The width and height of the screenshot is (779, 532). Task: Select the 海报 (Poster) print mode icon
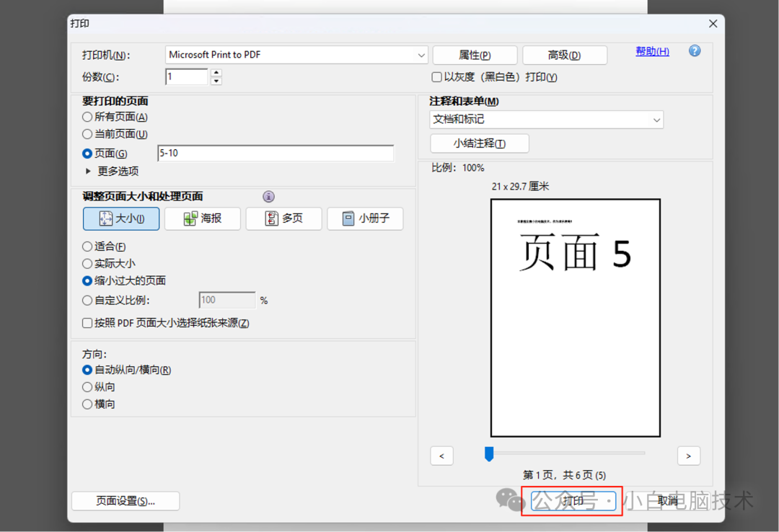coord(202,218)
